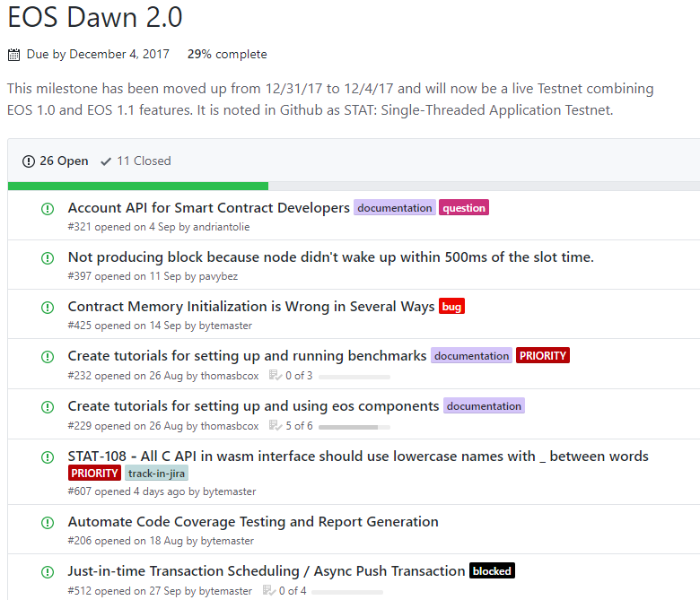Open the Not producing block issue

click(331, 257)
